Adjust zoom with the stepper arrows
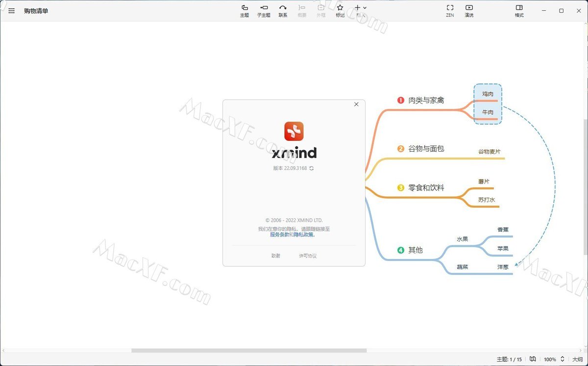588x366 pixels. 563,359
